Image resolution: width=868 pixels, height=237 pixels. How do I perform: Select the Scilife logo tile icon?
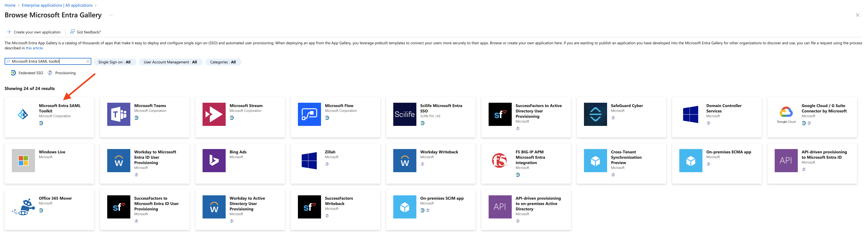pyautogui.click(x=404, y=114)
